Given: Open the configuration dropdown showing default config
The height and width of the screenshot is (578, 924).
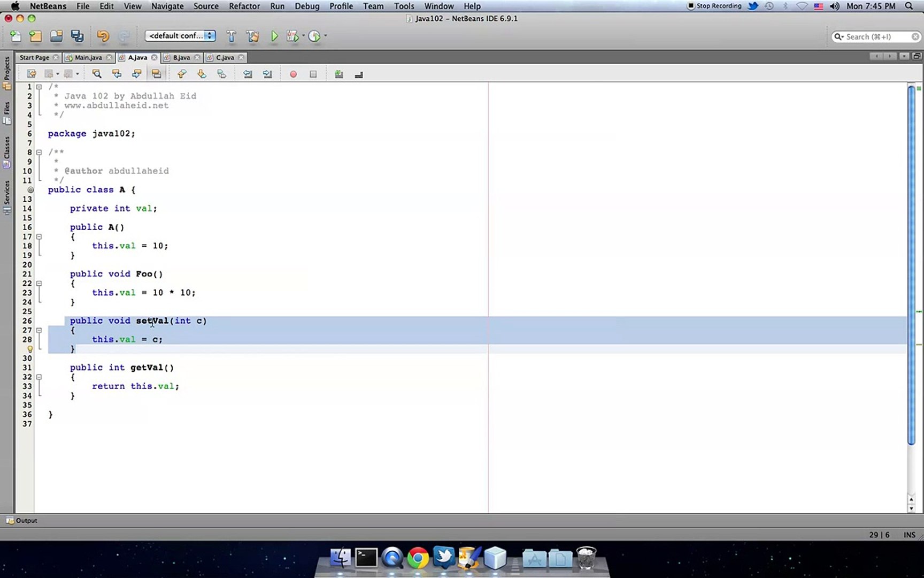Looking at the screenshot, I should [x=180, y=36].
